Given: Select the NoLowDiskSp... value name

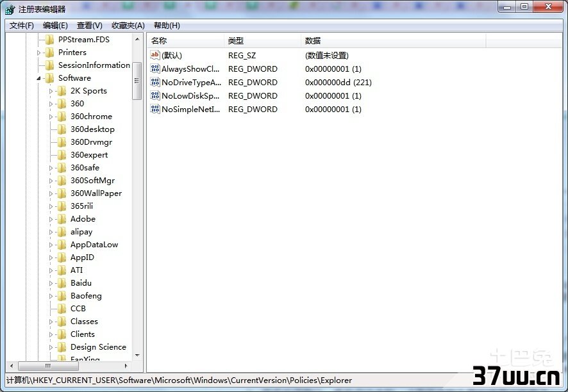Looking at the screenshot, I should coord(190,95).
